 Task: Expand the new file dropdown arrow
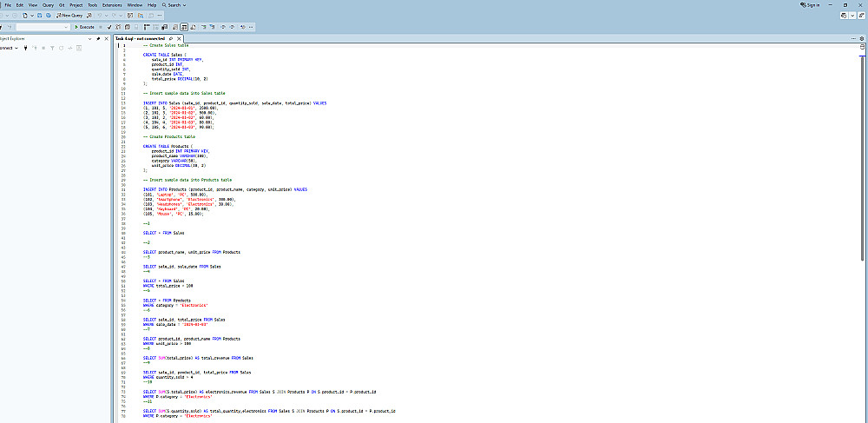point(32,16)
